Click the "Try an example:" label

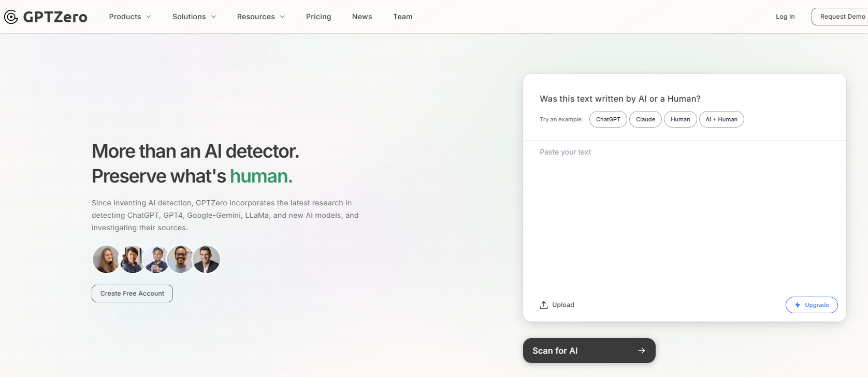click(561, 119)
